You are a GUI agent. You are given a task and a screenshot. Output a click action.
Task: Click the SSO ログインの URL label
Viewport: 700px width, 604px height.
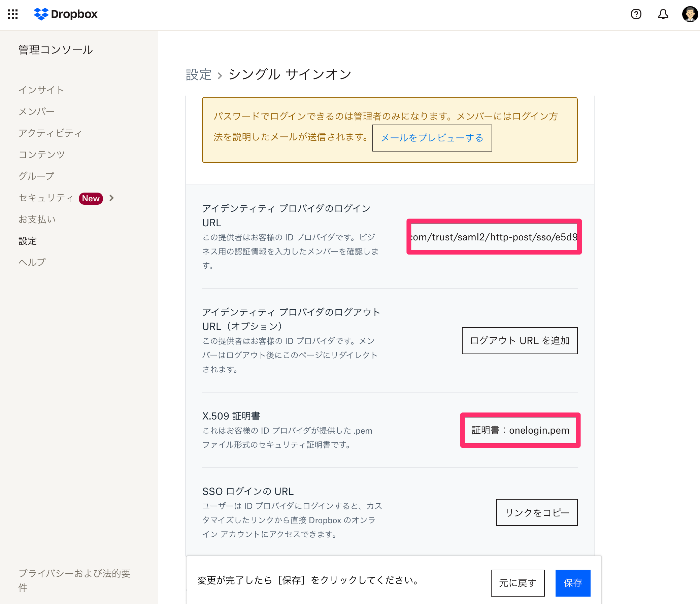click(x=248, y=491)
